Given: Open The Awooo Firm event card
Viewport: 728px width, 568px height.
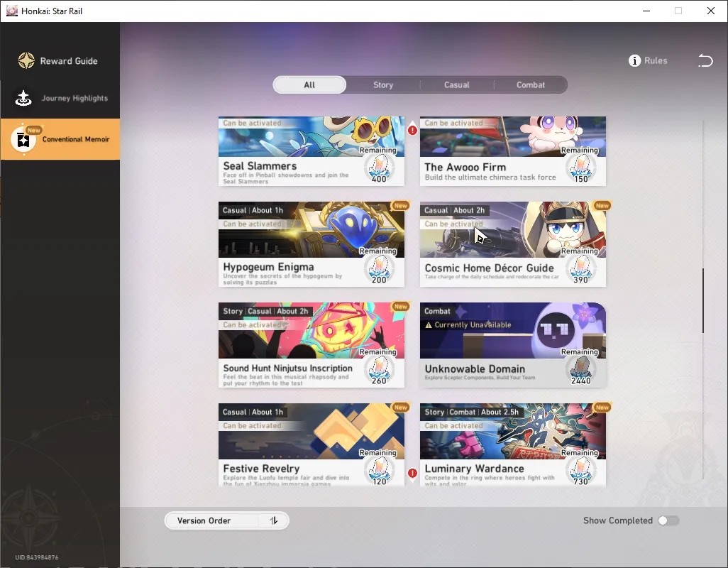Looking at the screenshot, I should tap(512, 151).
